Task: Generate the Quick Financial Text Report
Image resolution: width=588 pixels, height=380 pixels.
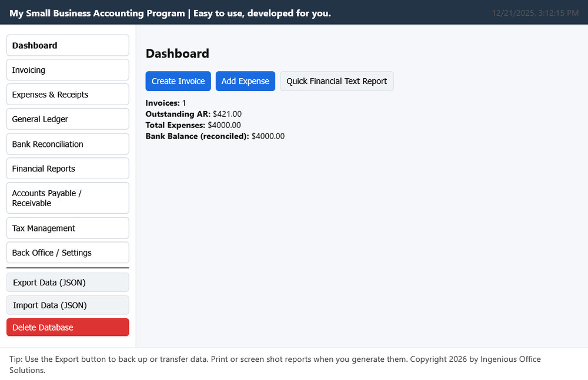Action: (336, 81)
